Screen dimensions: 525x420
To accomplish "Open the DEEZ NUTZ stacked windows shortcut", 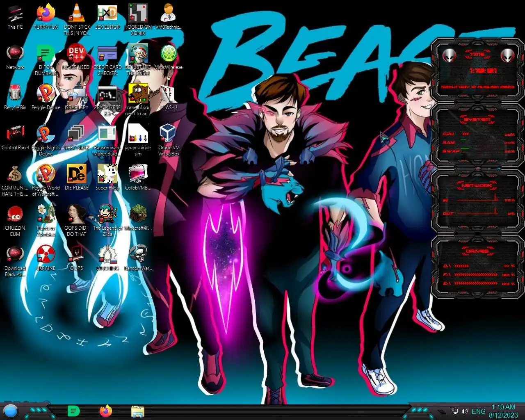I will tap(77, 137).
